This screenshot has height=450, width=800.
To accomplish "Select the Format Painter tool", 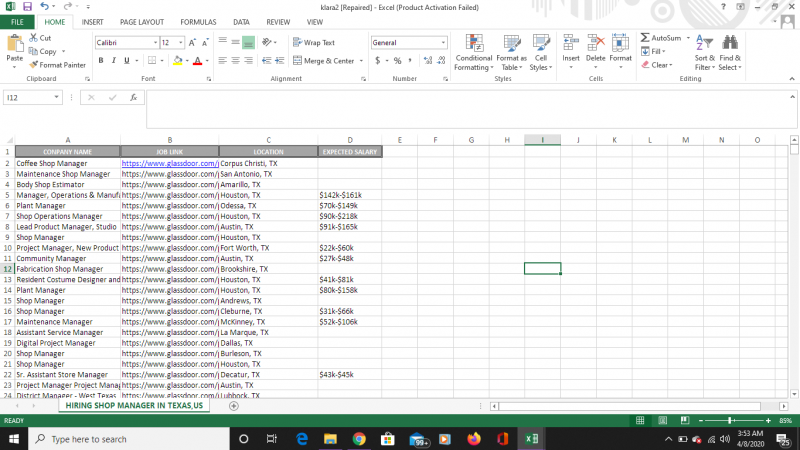I will click(58, 65).
